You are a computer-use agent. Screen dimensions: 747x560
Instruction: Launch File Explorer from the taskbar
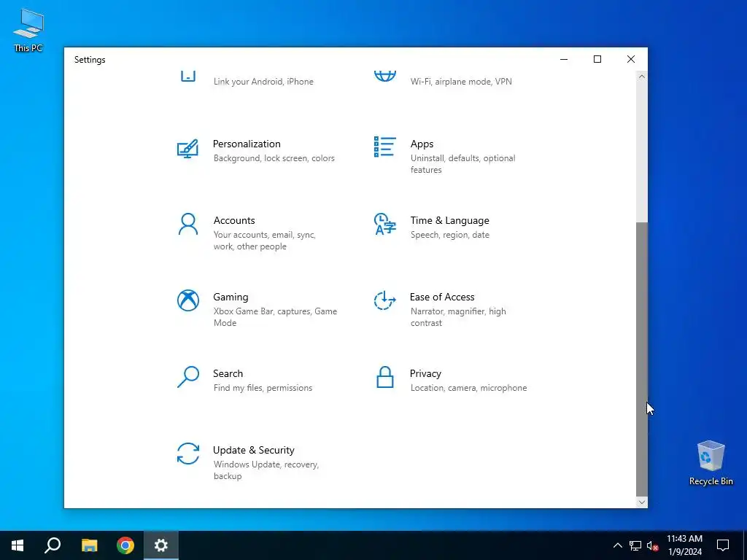click(x=89, y=545)
